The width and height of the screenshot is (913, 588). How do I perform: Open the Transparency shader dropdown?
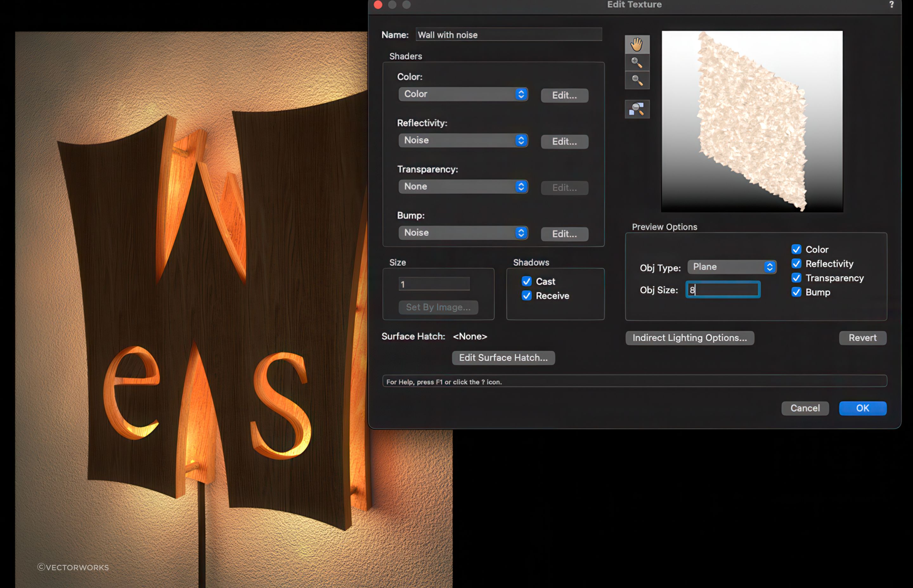(x=463, y=186)
